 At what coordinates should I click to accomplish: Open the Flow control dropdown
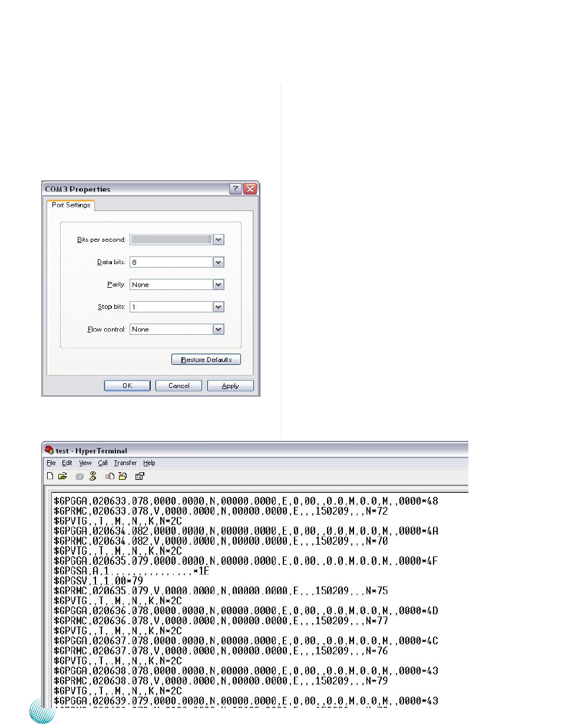coord(219,329)
